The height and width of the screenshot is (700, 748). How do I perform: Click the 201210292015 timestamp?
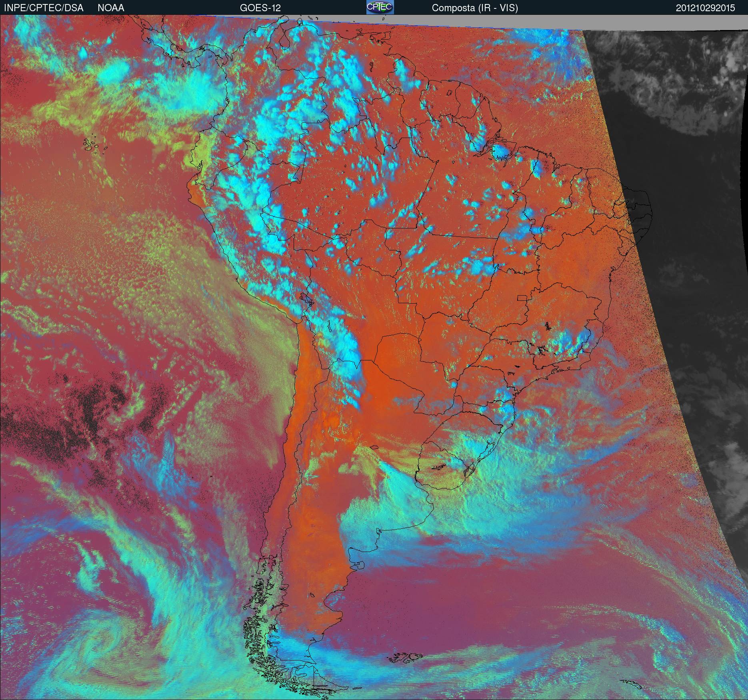click(x=706, y=8)
